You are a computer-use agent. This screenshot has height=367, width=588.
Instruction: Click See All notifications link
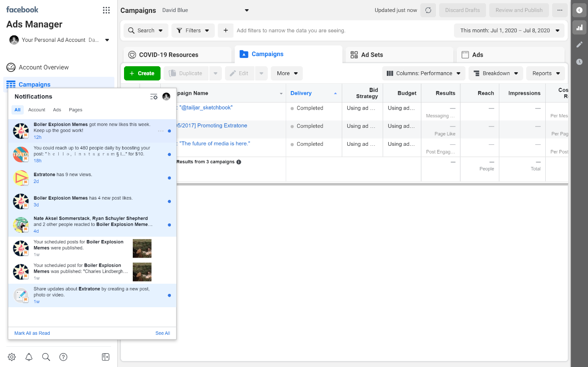click(x=163, y=333)
